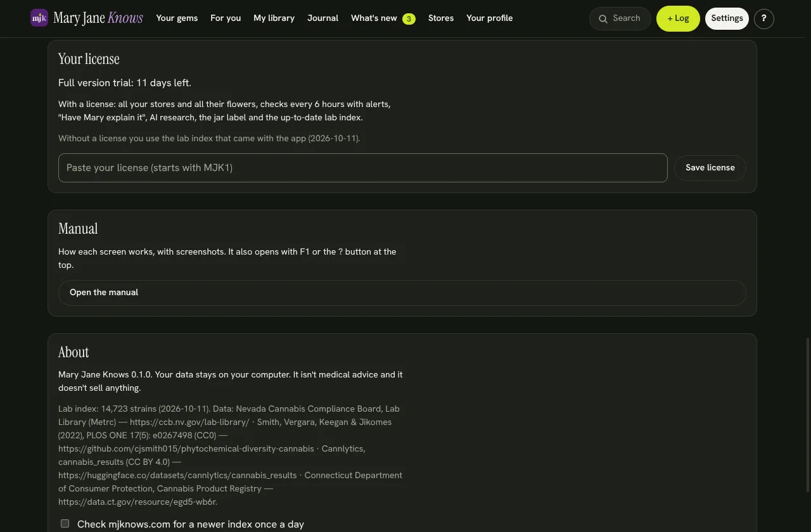Click the page's vertical scrollbar thumb
The image size is (811, 532).
coord(807,415)
